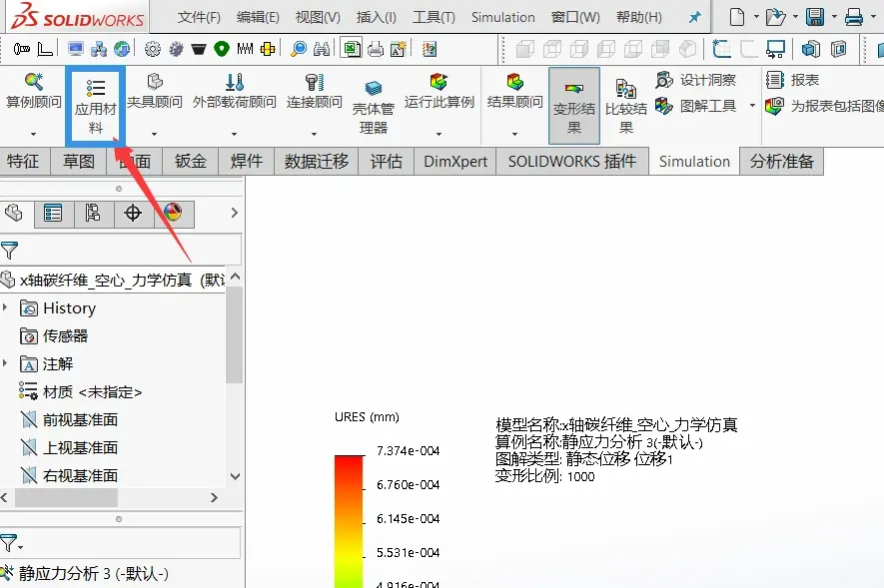Open the 编辑(E) menu

tap(258, 17)
